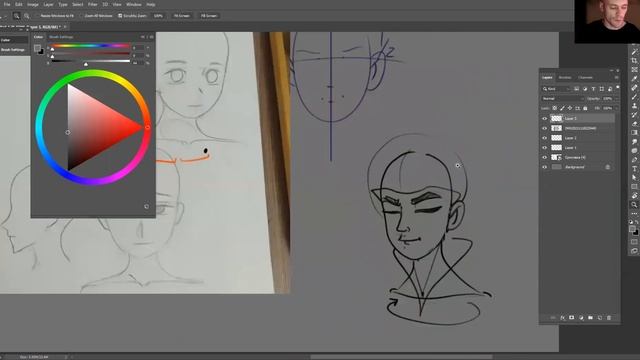Open the Filter menu

coord(93,4)
